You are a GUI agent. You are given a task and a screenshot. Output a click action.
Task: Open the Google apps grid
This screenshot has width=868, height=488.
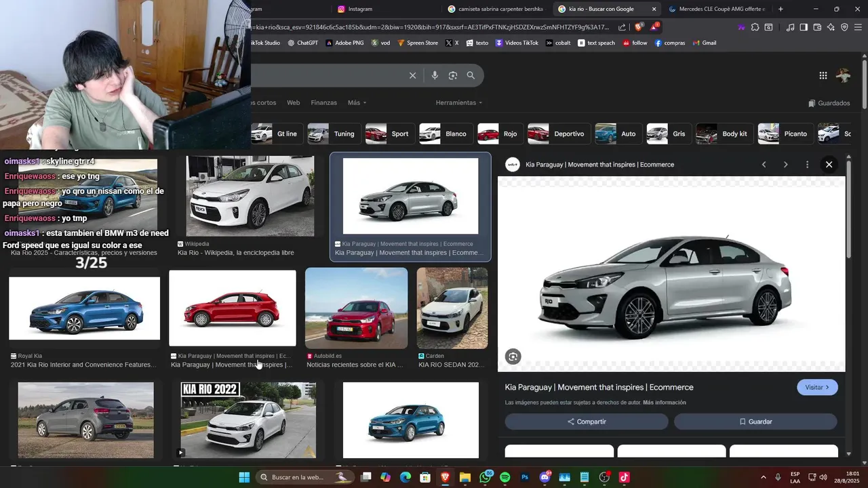(823, 75)
